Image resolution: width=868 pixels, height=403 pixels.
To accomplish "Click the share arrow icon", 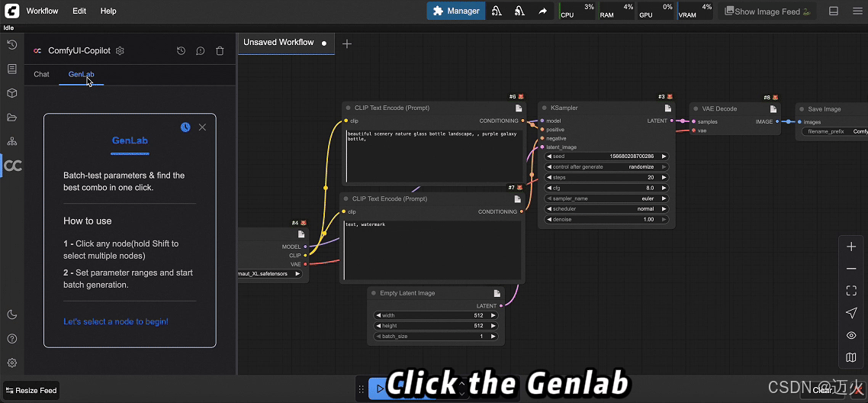I will coord(542,11).
